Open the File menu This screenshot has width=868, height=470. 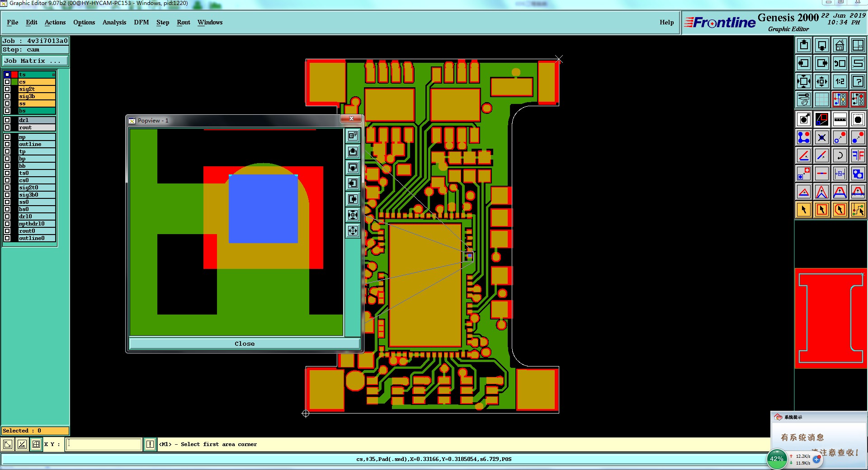click(13, 22)
